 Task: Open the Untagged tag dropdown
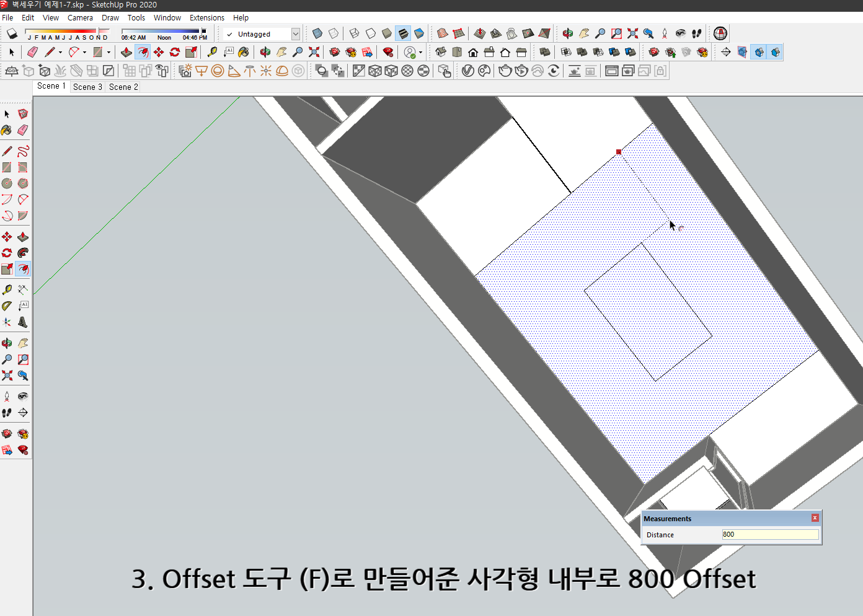(x=296, y=34)
